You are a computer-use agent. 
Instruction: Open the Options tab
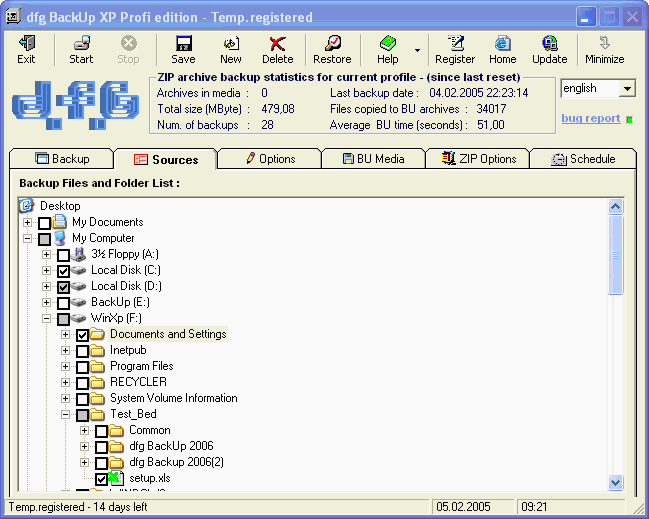[270, 159]
